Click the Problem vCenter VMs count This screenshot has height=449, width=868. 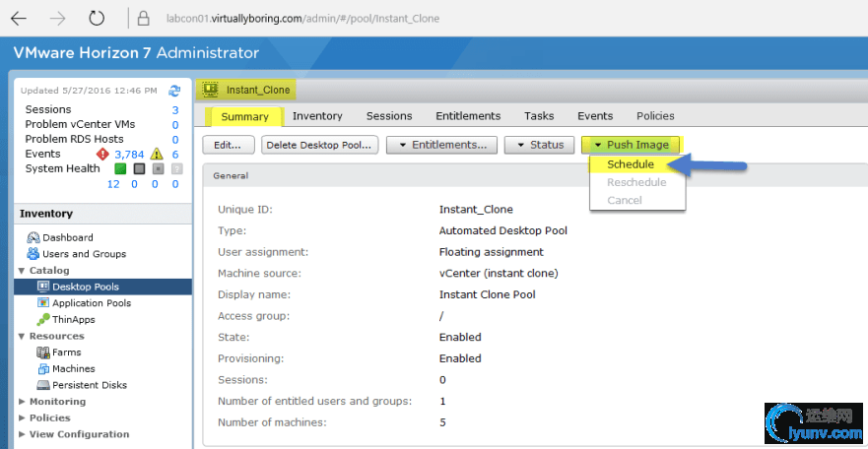[175, 125]
